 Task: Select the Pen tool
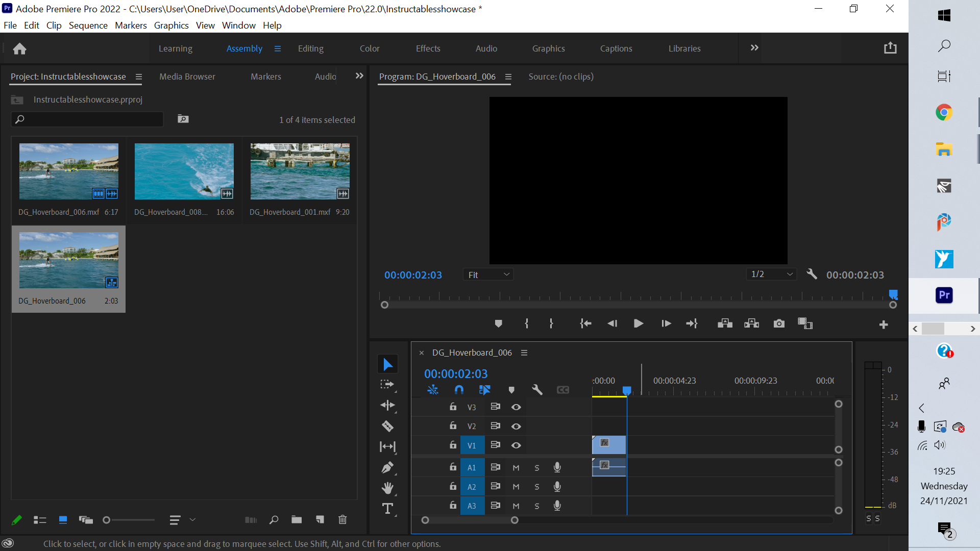click(387, 467)
